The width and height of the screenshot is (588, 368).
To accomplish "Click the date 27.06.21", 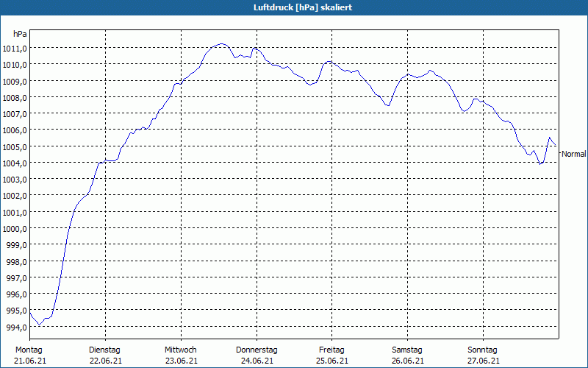I will point(484,361).
